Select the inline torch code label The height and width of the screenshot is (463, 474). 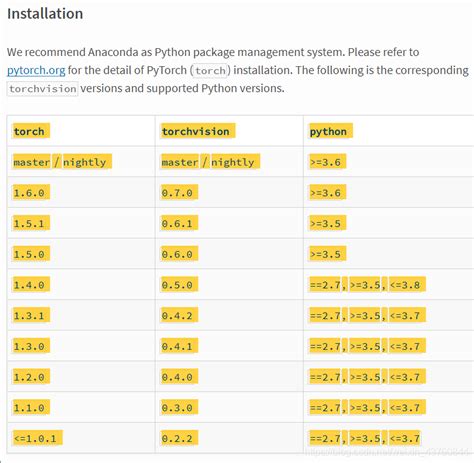(210, 71)
